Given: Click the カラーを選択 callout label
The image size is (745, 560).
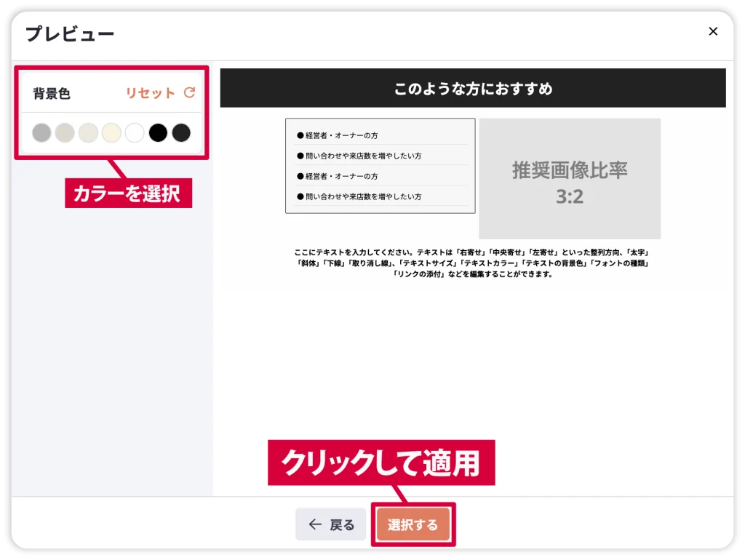Looking at the screenshot, I should pyautogui.click(x=127, y=194).
